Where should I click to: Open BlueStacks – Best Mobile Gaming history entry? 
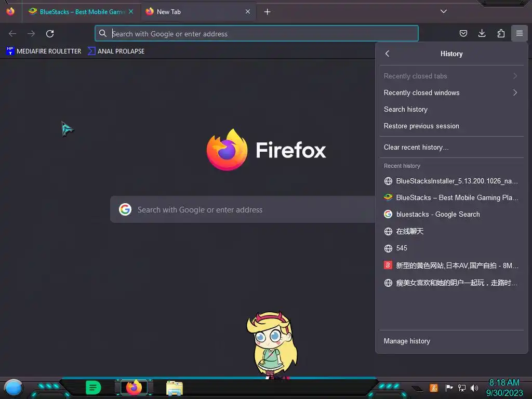[451, 197]
